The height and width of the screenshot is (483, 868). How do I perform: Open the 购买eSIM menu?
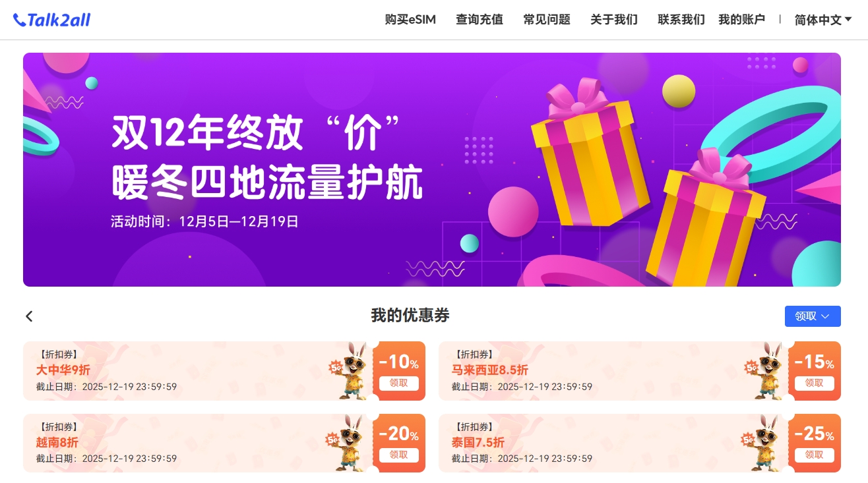(410, 20)
